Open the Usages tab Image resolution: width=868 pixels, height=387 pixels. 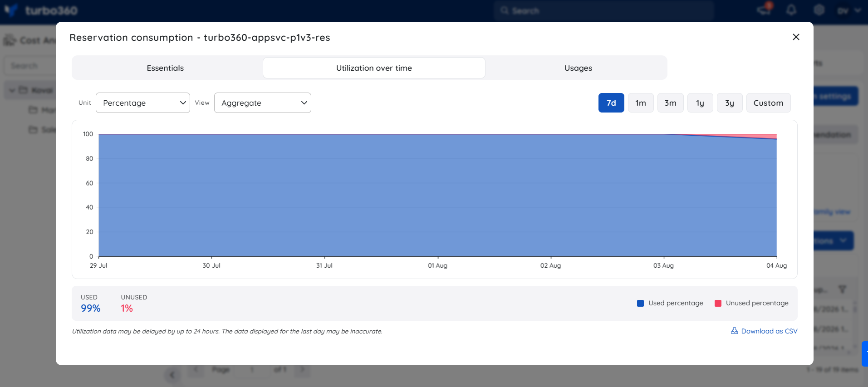pyautogui.click(x=578, y=68)
